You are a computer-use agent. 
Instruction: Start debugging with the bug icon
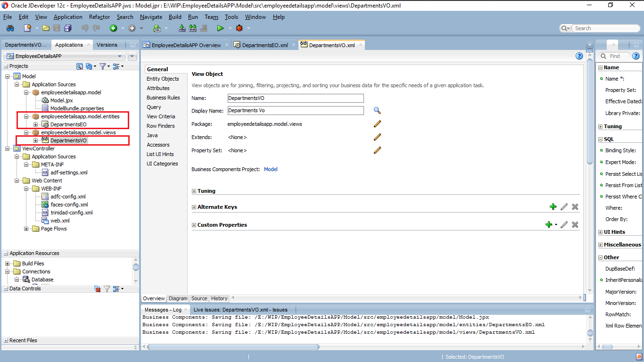pyautogui.click(x=239, y=28)
